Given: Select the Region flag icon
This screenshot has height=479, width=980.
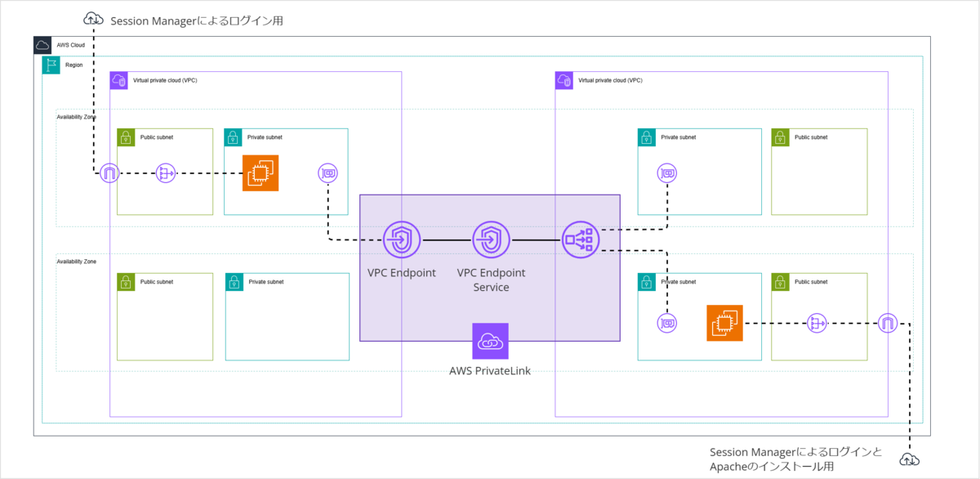Looking at the screenshot, I should 51,65.
